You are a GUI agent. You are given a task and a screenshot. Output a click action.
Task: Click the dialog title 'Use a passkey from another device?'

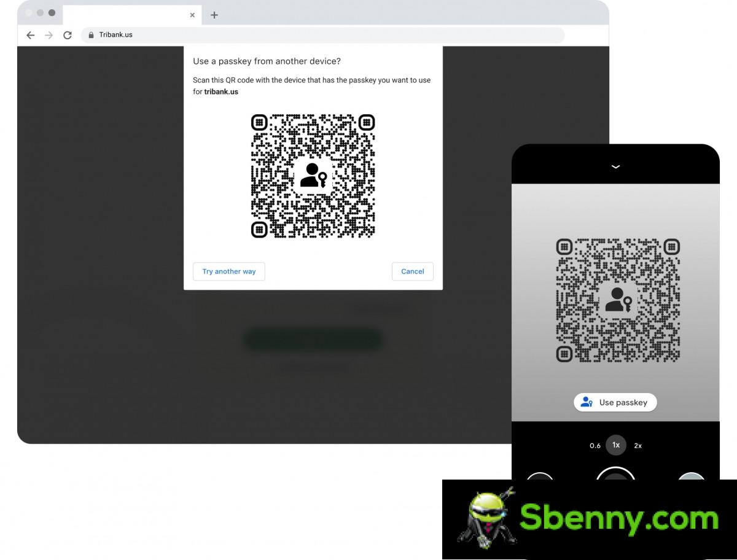267,61
